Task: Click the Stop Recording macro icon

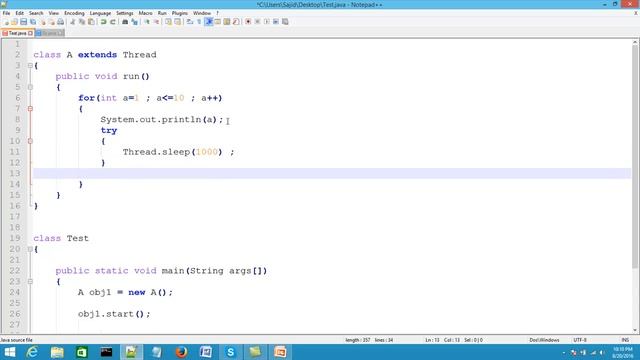Action: pyautogui.click(x=258, y=22)
